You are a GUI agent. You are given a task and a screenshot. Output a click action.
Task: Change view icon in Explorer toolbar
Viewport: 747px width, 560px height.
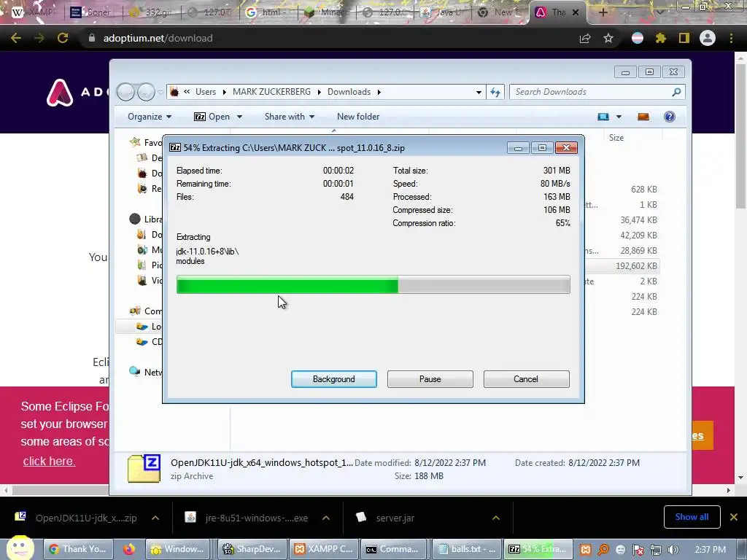[603, 117]
